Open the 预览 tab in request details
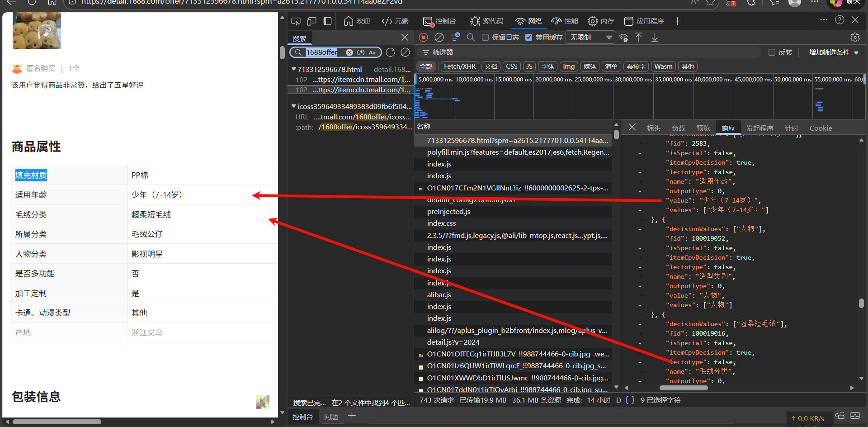868x427 pixels. (703, 128)
